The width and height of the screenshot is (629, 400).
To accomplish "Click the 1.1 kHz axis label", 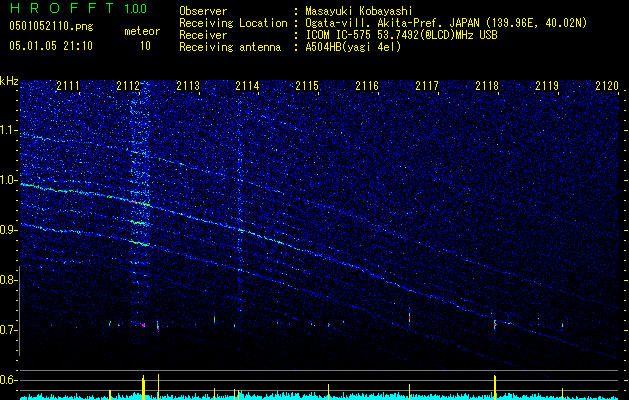I will click(8, 130).
